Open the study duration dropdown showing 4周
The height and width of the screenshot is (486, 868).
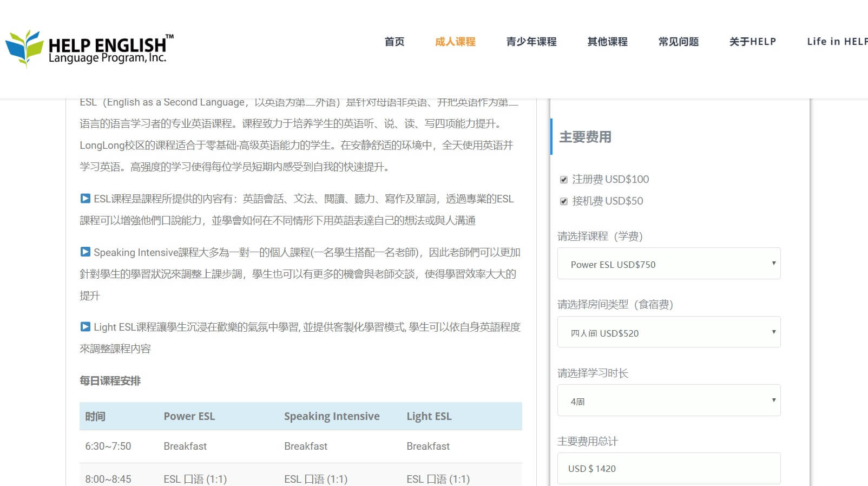668,400
